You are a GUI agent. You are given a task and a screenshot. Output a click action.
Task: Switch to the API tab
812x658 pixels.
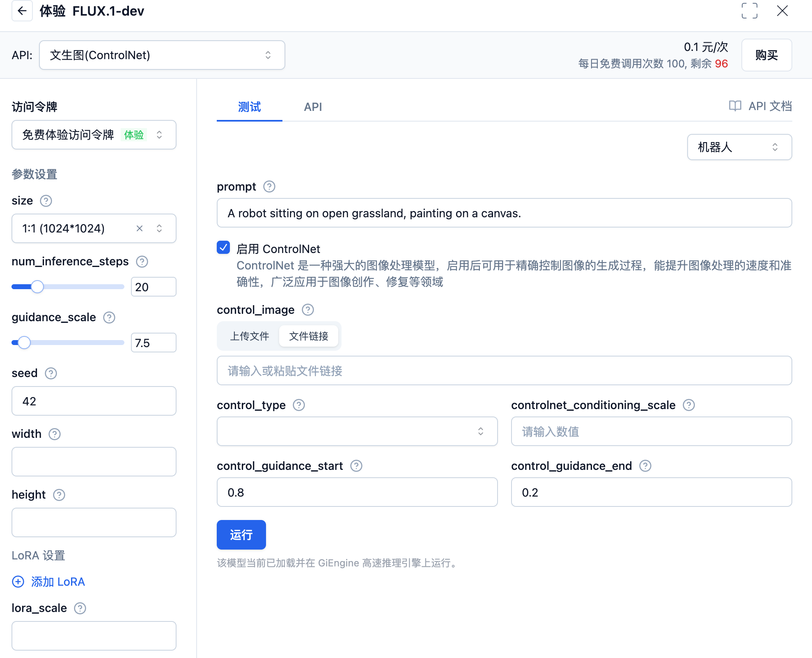pyautogui.click(x=313, y=107)
